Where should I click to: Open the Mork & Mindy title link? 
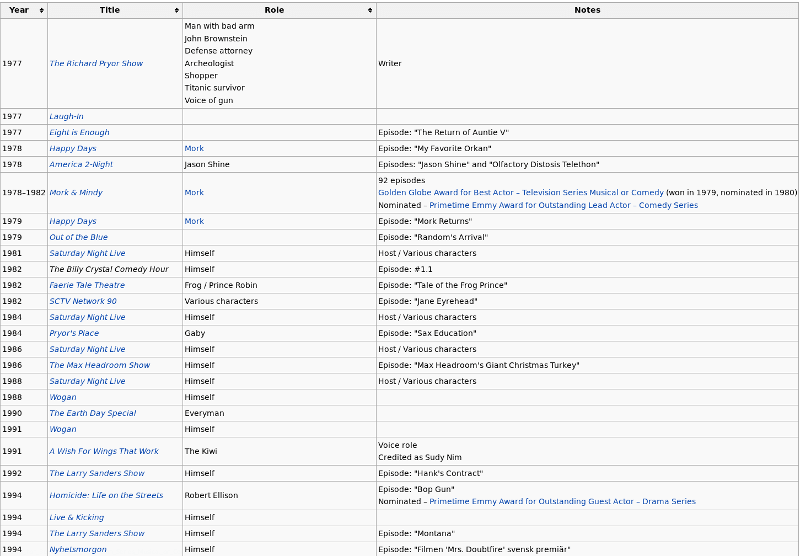(76, 192)
